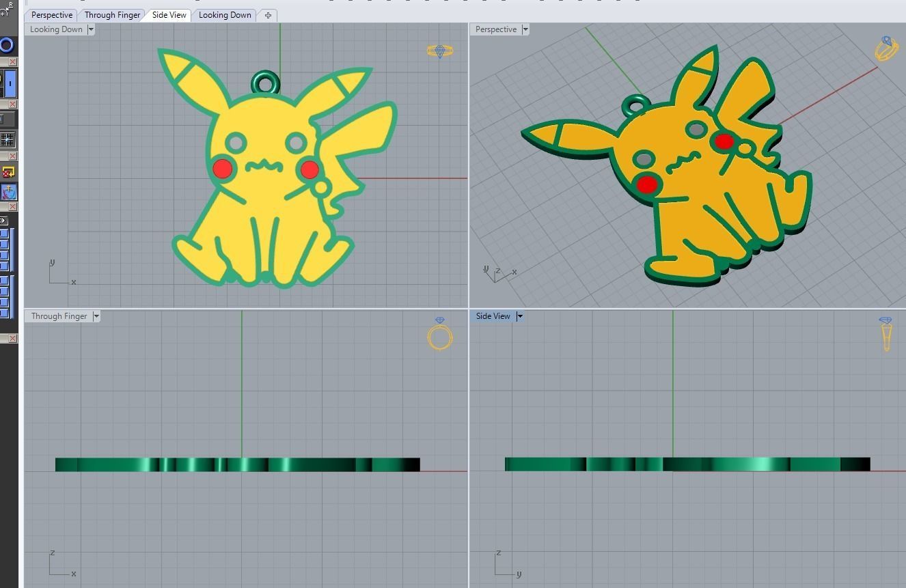Click the yellow icon with red X
The image size is (906, 588).
pyautogui.click(x=8, y=172)
